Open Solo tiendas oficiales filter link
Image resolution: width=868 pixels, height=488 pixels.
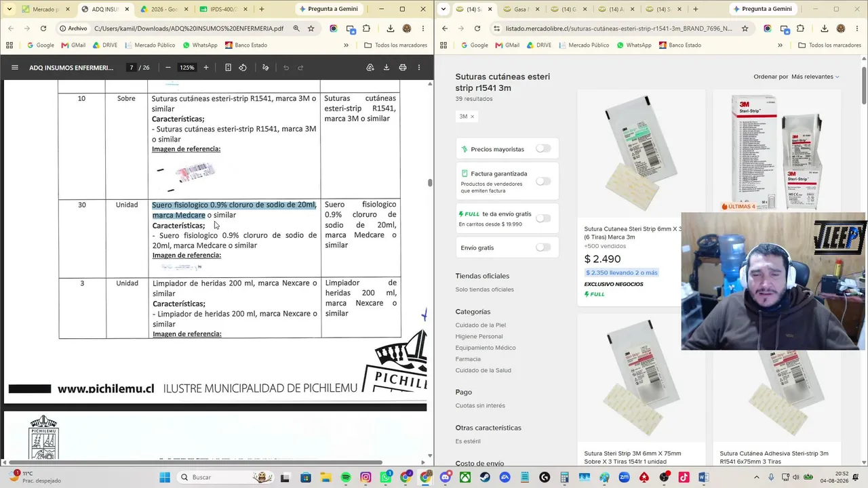point(485,289)
